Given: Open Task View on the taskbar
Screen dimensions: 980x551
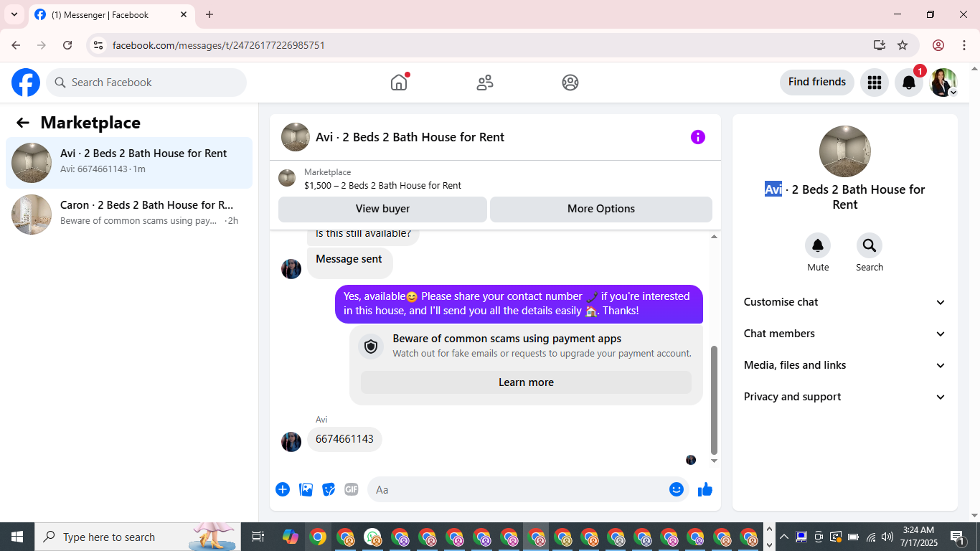Looking at the screenshot, I should pos(258,537).
